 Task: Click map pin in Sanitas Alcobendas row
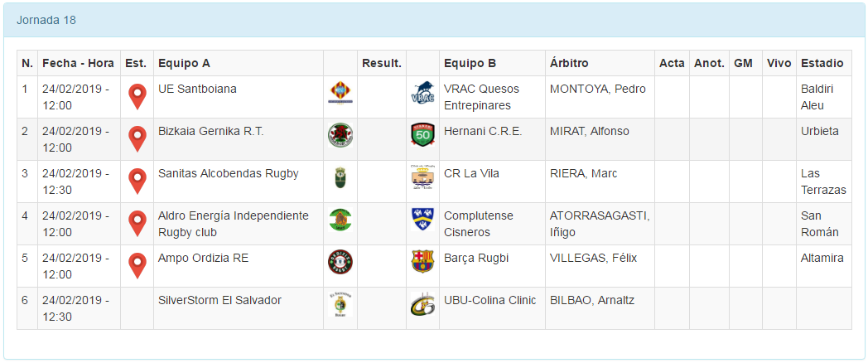point(137,181)
